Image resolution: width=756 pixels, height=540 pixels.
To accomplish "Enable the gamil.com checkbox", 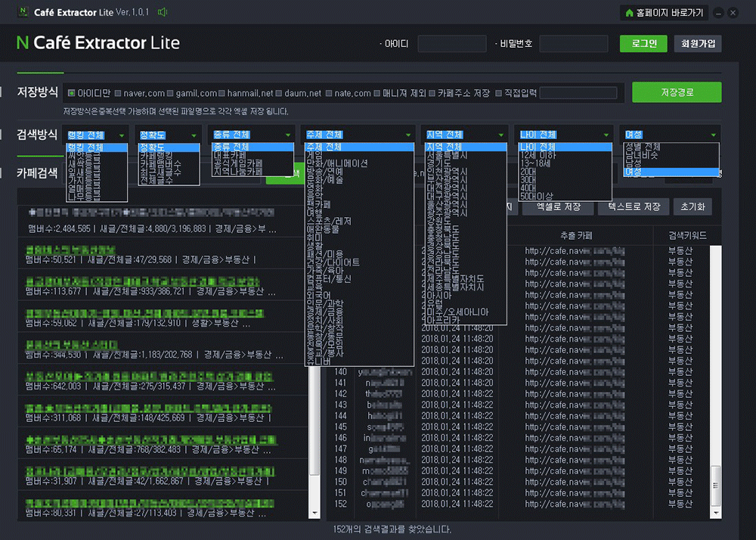I will 169,93.
